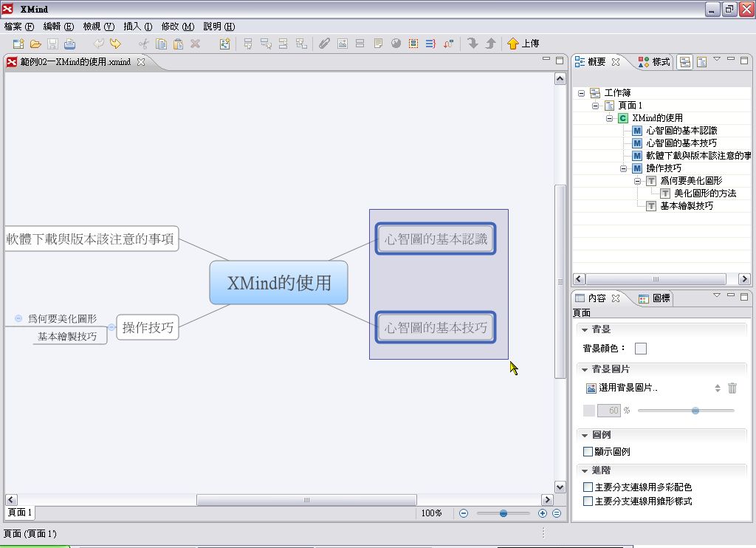Click the New workbook toolbar icon

click(18, 44)
